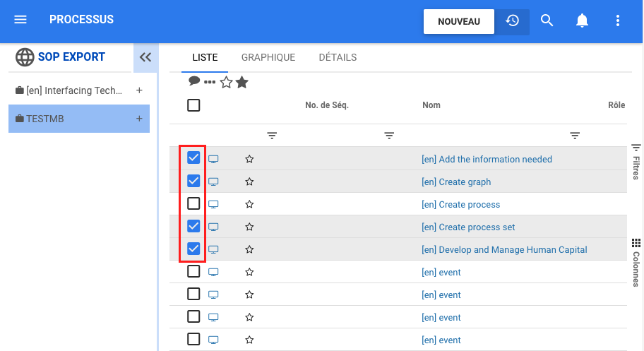Toggle the select-all header checkbox

coord(193,105)
